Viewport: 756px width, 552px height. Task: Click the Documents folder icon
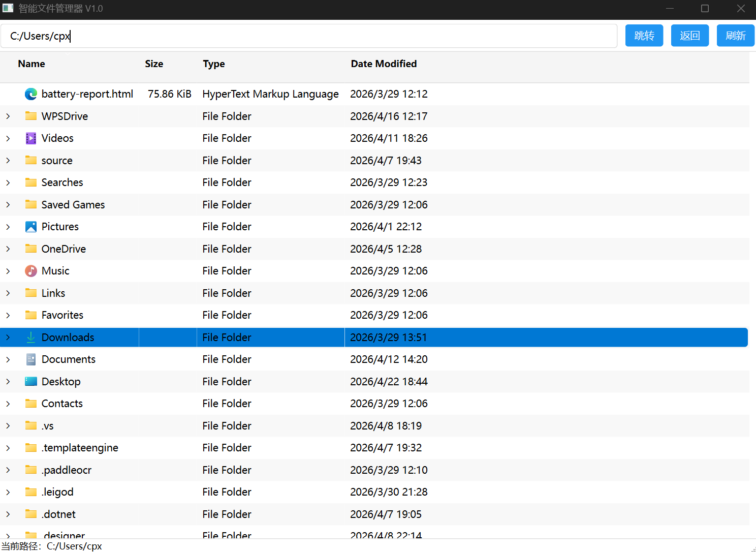click(x=31, y=359)
